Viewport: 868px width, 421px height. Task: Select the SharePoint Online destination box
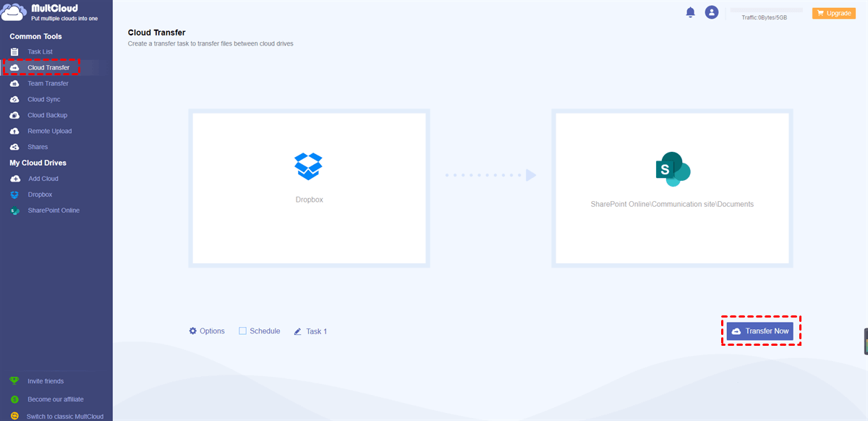(672, 188)
